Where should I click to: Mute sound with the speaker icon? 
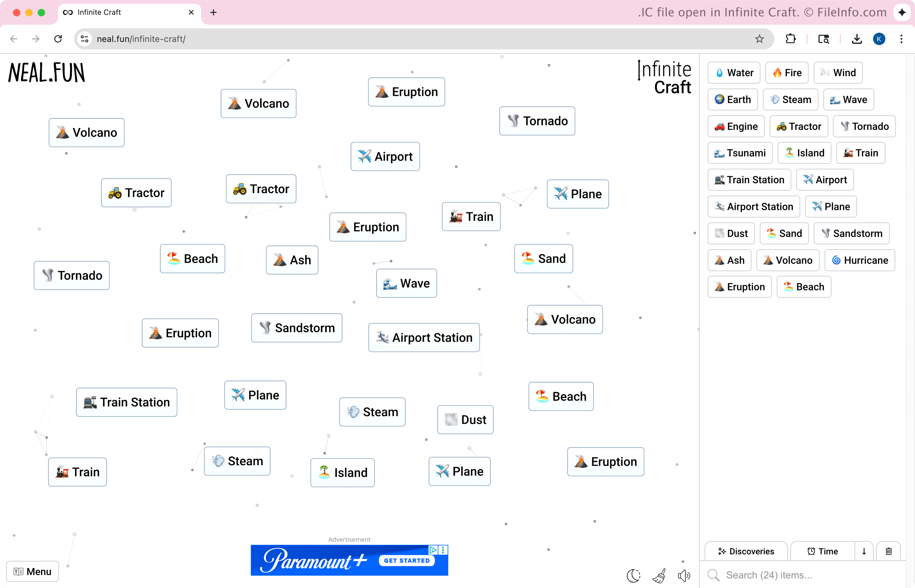click(684, 575)
